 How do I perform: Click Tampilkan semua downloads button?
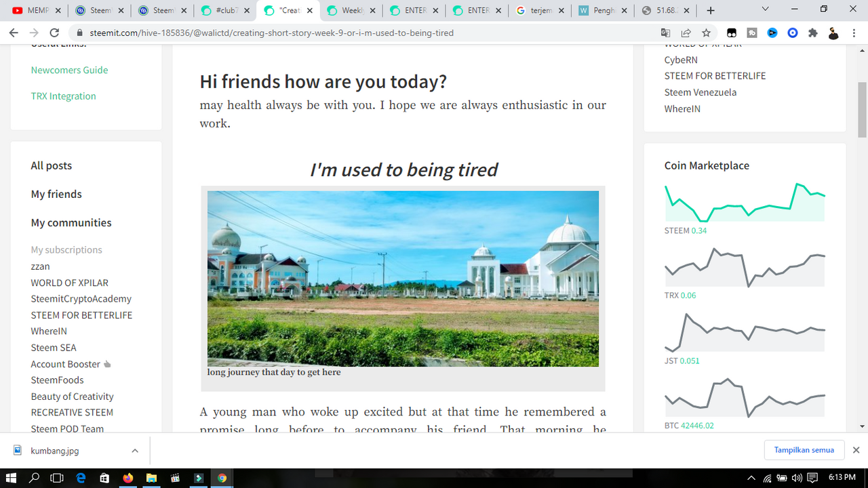pos(804,450)
